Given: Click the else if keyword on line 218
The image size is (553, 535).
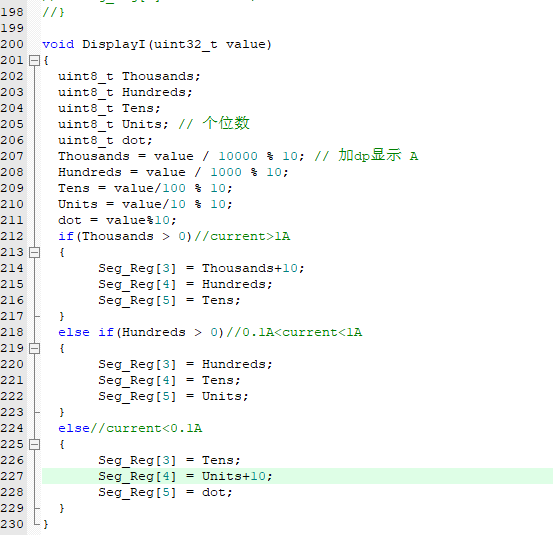Looking at the screenshot, I should (86, 332).
